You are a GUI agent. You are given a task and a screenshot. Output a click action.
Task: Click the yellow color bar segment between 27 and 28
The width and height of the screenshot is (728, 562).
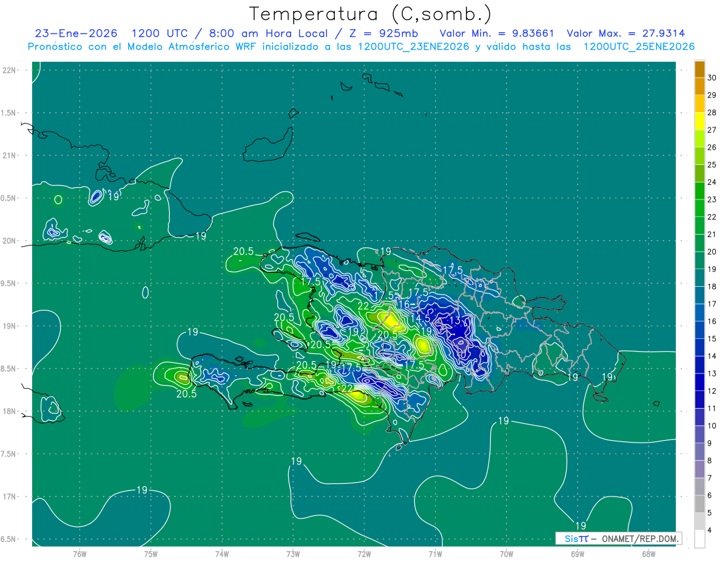[x=699, y=121]
